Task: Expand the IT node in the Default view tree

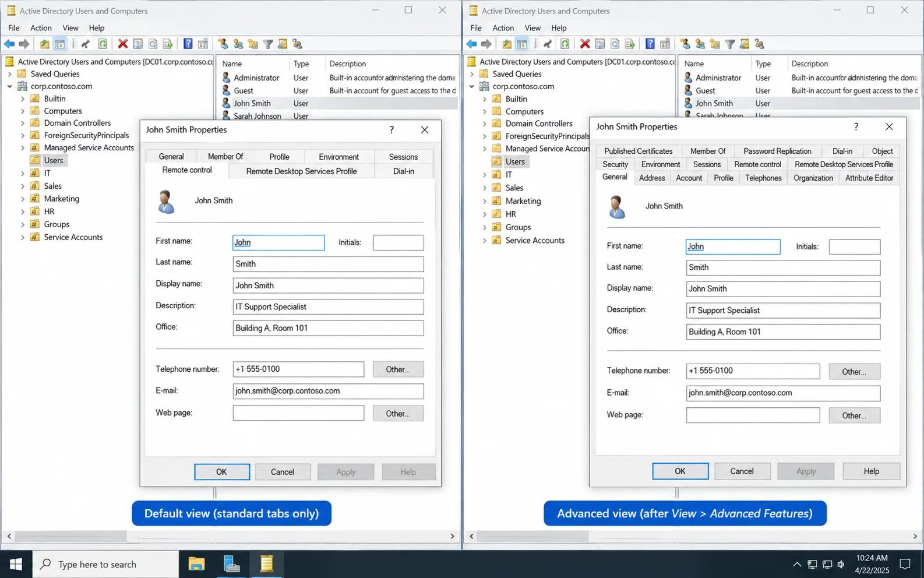Action: tap(23, 173)
